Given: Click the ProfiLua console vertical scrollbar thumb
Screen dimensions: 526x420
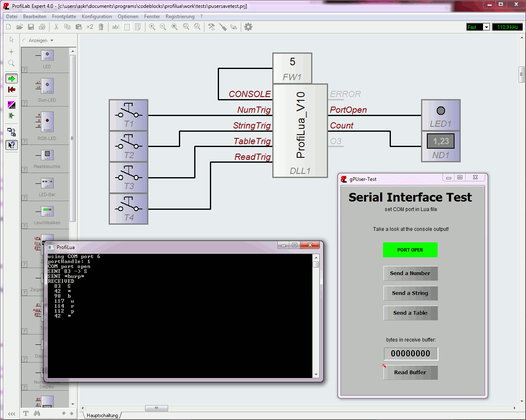Looking at the screenshot, I should (316, 264).
